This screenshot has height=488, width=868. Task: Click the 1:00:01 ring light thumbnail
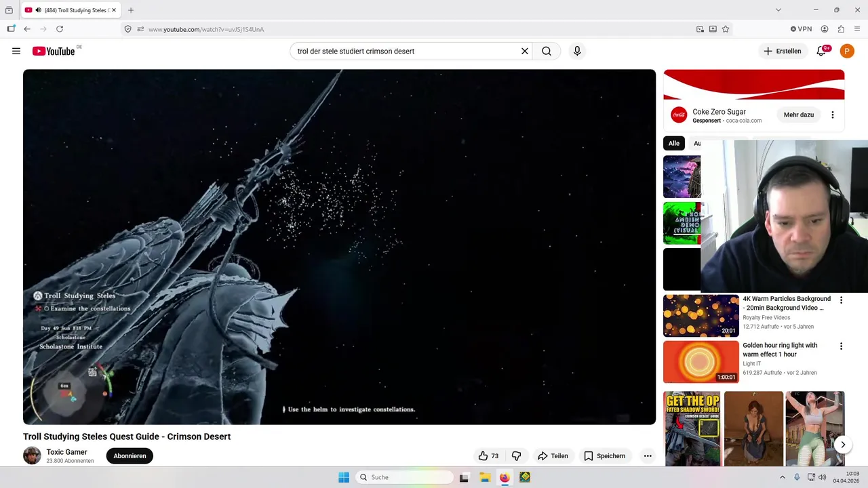click(x=701, y=362)
